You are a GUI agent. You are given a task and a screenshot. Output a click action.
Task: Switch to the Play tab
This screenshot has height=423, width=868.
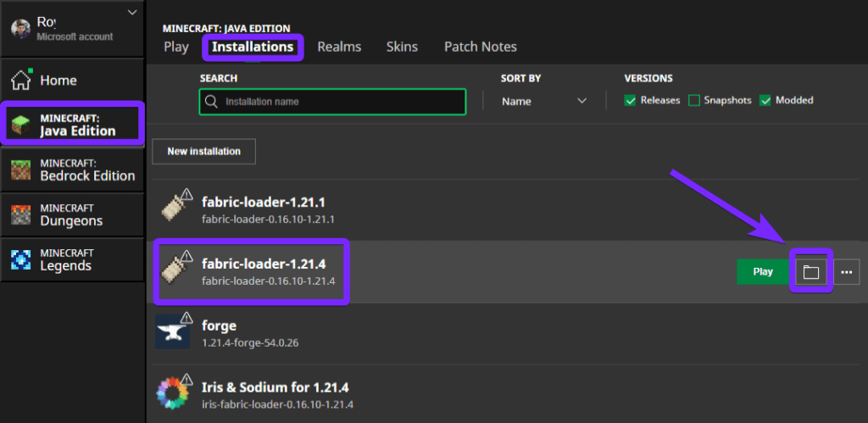click(x=176, y=47)
